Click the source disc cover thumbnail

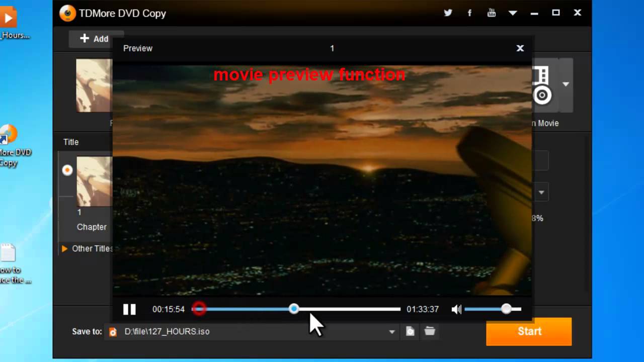click(94, 85)
